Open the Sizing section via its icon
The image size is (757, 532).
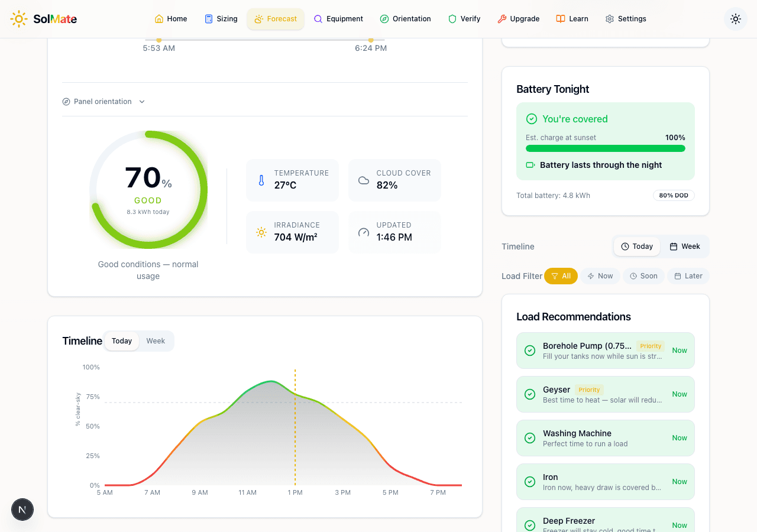pyautogui.click(x=208, y=18)
